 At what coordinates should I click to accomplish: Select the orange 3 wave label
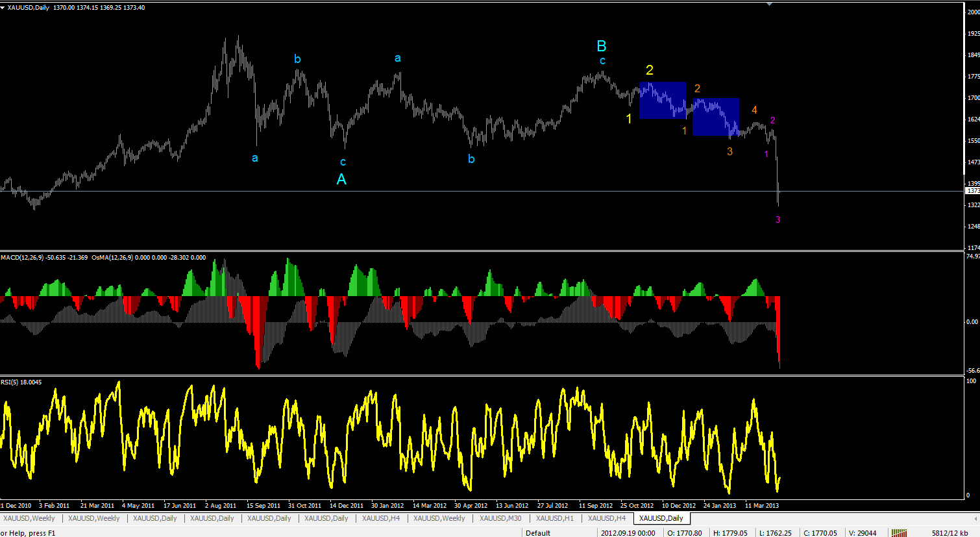(x=730, y=151)
